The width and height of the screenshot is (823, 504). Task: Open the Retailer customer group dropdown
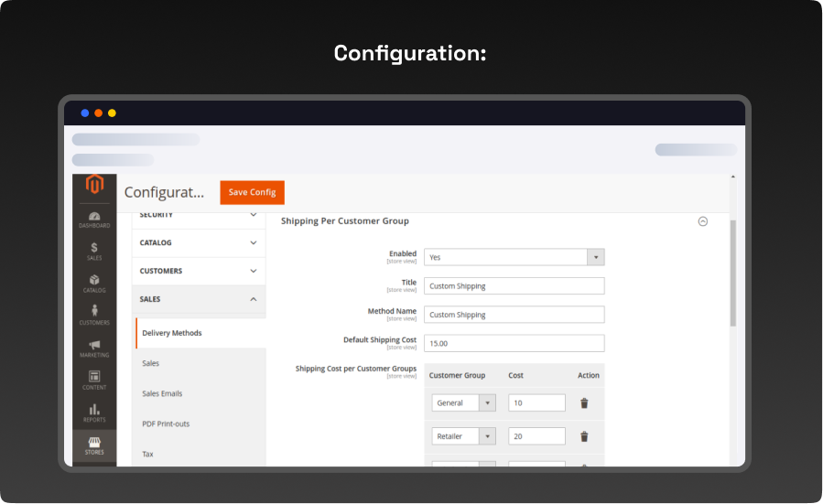(462, 436)
